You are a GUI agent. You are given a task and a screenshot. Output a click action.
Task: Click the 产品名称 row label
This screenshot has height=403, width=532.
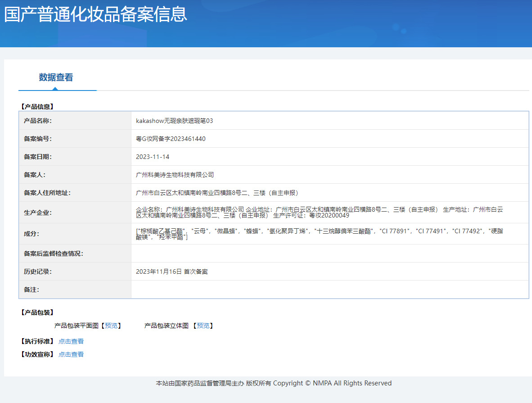[x=38, y=121]
